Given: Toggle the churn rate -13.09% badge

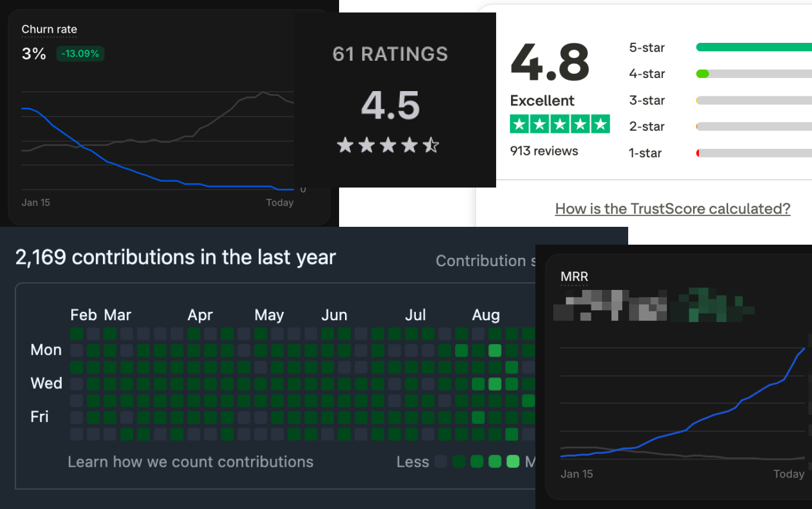Looking at the screenshot, I should 80,53.
